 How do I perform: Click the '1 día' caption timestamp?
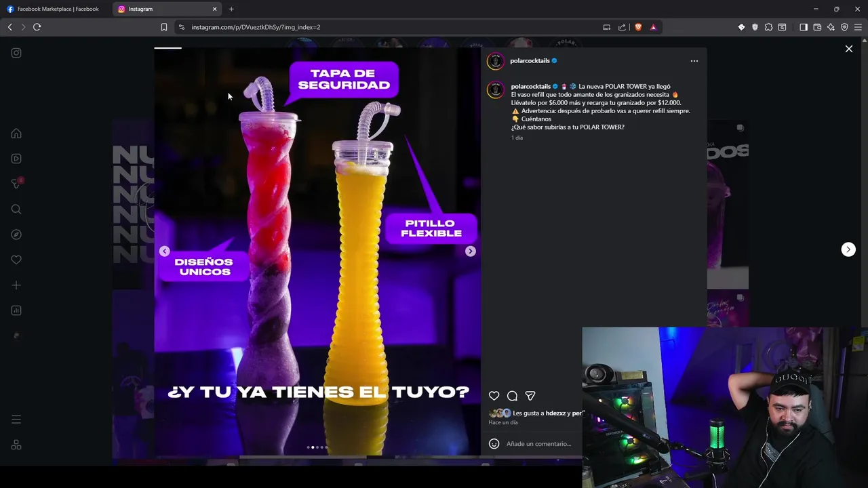pos(517,138)
